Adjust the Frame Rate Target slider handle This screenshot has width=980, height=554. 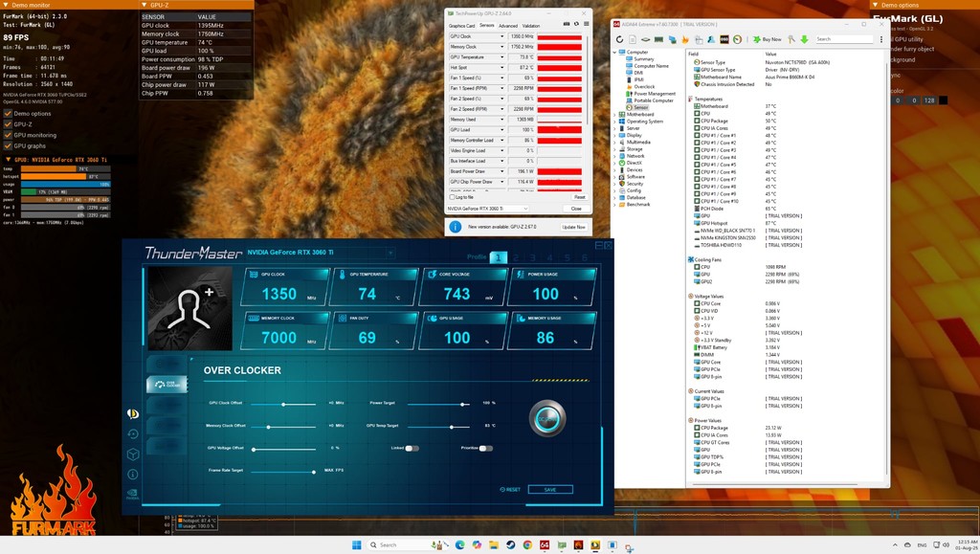point(314,472)
